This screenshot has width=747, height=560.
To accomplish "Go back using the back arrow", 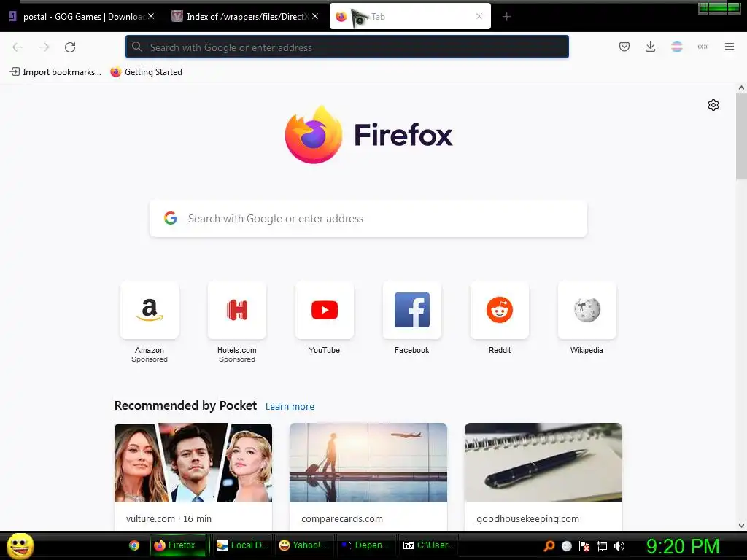I will click(x=18, y=47).
